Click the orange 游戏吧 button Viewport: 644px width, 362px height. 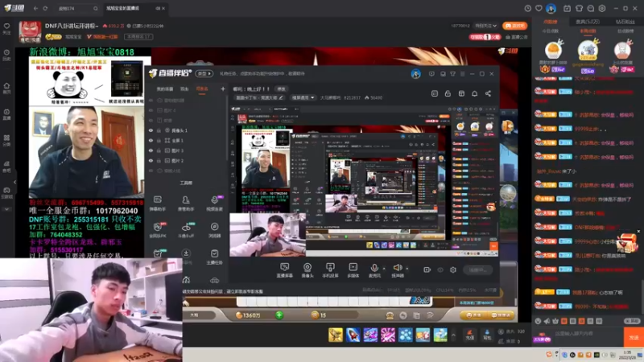point(514,26)
